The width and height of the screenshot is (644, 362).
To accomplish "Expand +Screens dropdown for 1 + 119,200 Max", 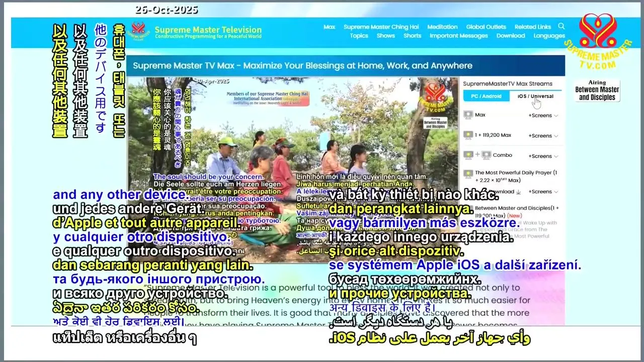I will 543,136.
